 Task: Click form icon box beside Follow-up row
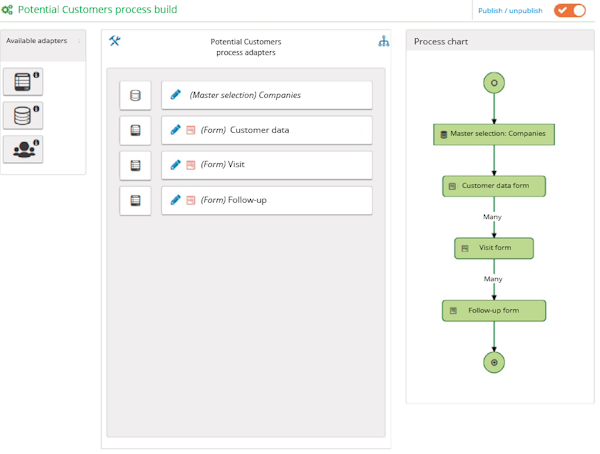coord(135,200)
